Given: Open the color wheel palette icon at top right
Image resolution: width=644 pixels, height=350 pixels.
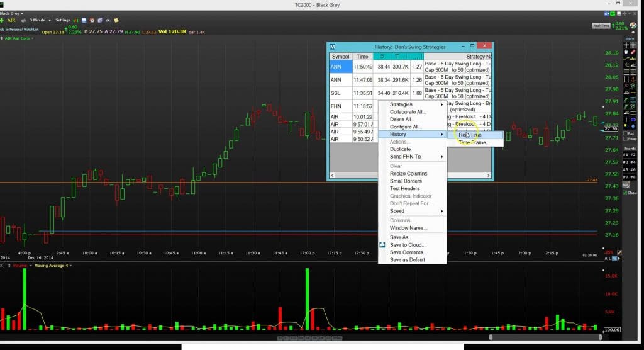Looking at the screenshot, I should 633,26.
